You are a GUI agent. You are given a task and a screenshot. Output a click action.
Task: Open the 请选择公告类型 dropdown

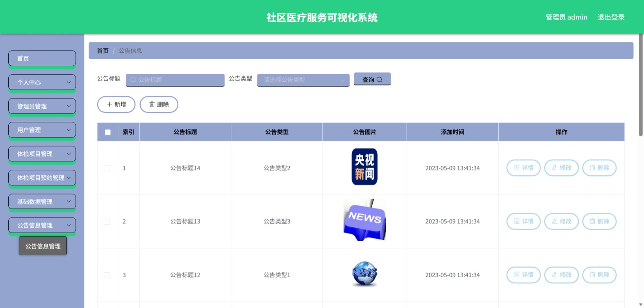[x=303, y=80]
